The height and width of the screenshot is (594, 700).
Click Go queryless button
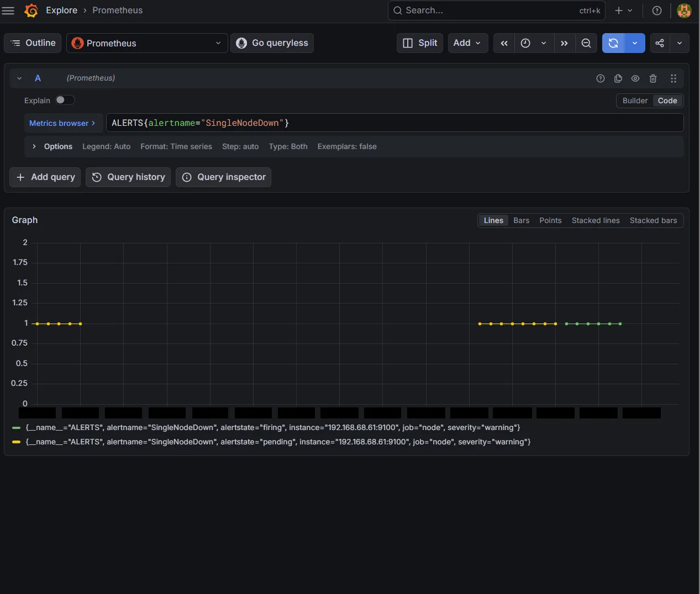272,43
